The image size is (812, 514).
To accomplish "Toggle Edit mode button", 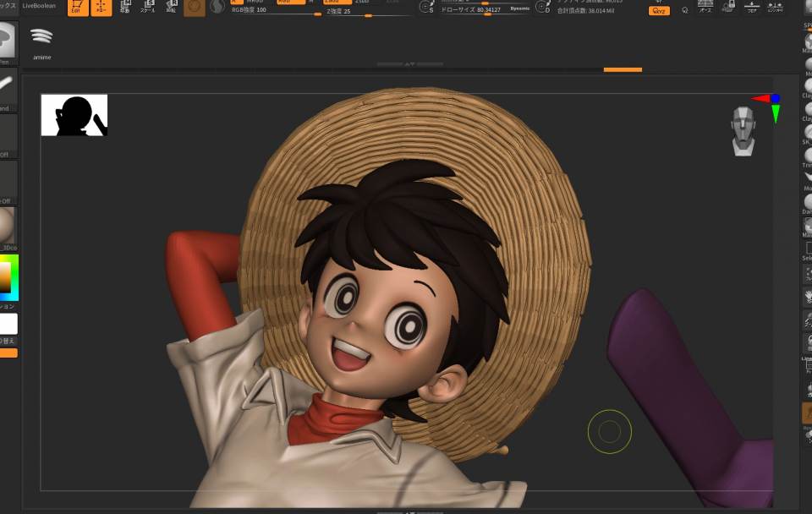I will (x=78, y=8).
